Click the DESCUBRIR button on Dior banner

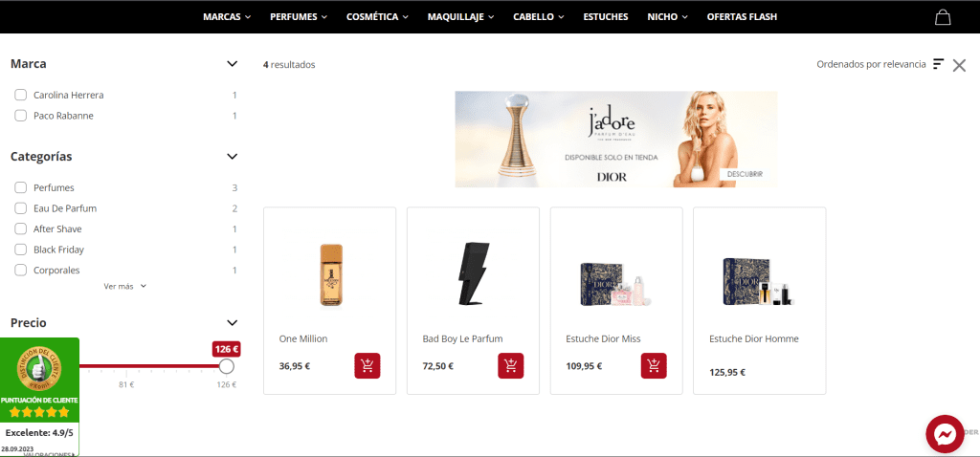745,174
